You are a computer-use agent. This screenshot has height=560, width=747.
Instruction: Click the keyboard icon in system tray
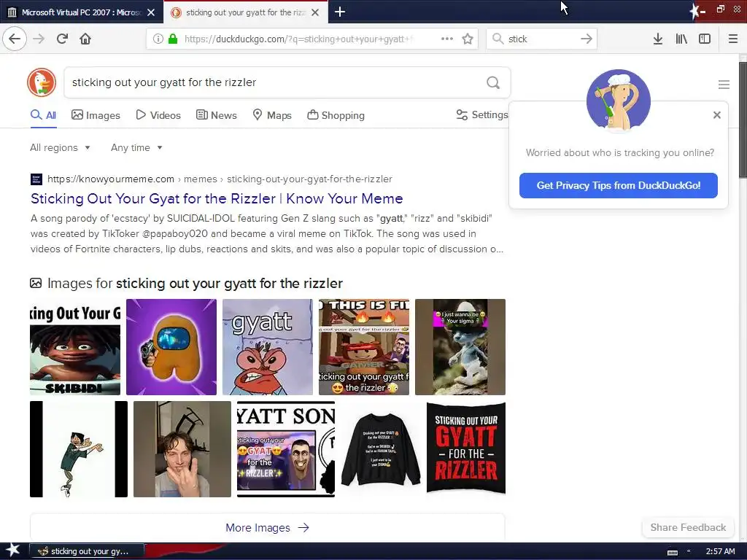click(673, 553)
